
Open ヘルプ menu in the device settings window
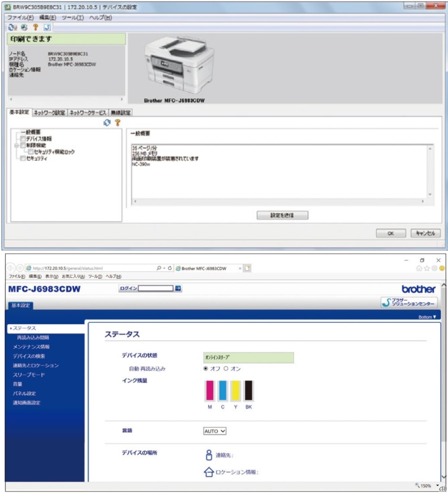coord(101,18)
